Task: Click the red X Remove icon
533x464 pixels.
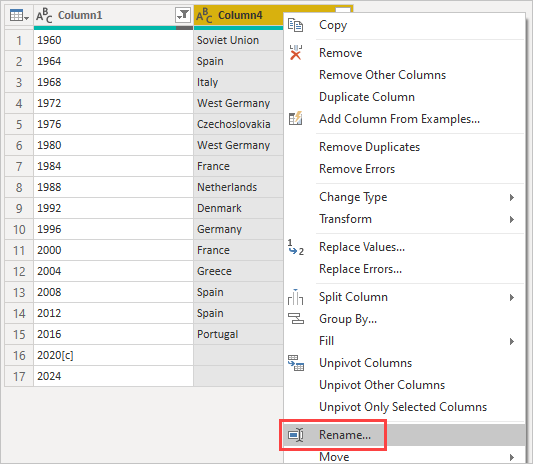Action: pyautogui.click(x=295, y=53)
